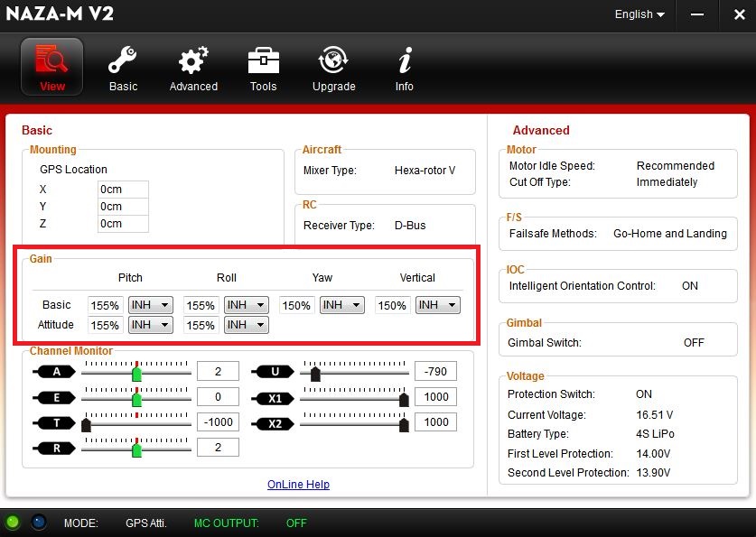Click the Battery Type value "4S LiPo"
The width and height of the screenshot is (756, 537).
655,434
